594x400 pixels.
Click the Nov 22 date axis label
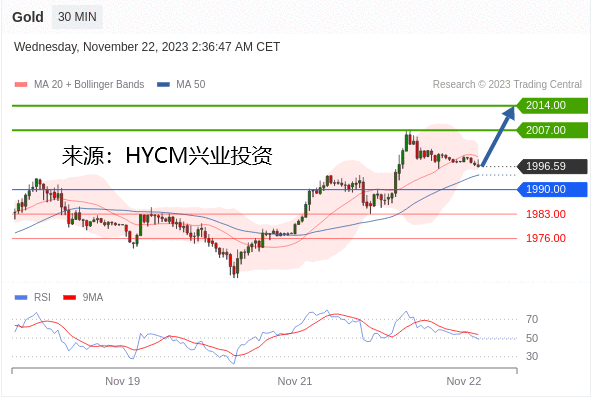464,381
